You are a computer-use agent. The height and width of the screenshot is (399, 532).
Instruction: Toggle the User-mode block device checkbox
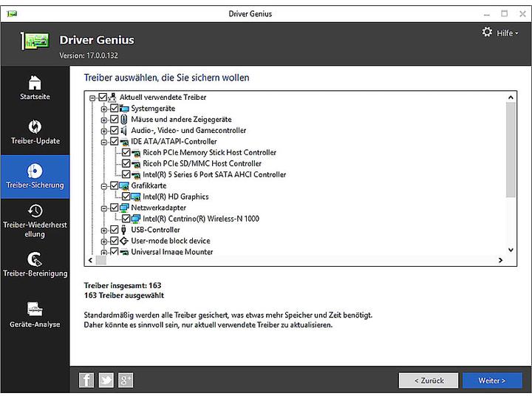click(x=115, y=241)
